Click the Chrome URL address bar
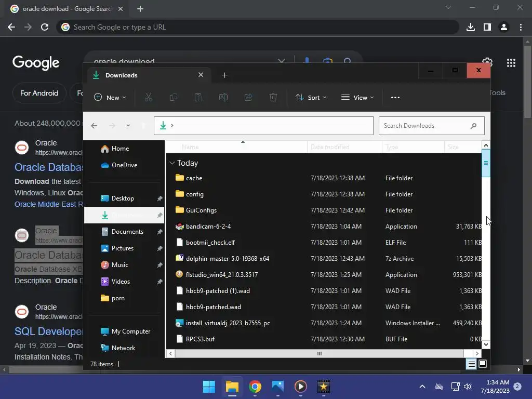The width and height of the screenshot is (532, 399). pyautogui.click(x=258, y=27)
